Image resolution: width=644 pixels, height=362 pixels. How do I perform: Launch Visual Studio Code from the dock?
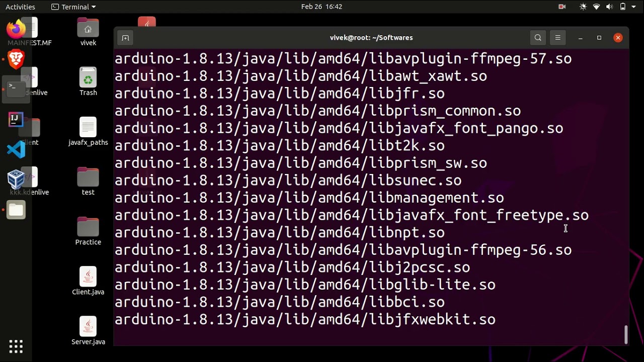16,149
